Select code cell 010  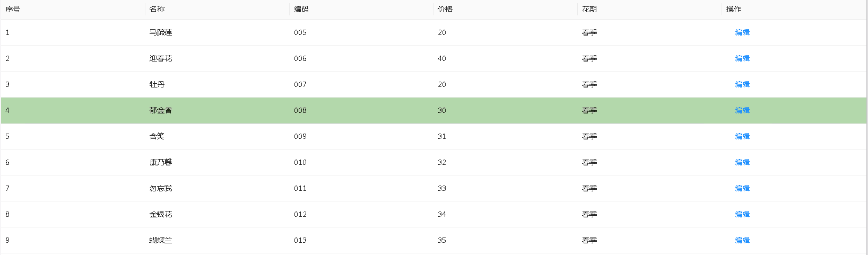[x=300, y=162]
